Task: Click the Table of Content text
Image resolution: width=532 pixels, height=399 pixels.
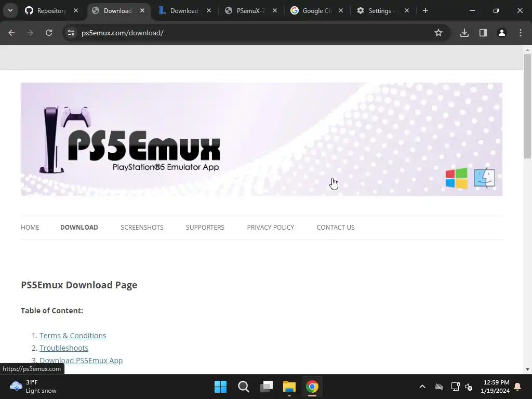Action: [52, 311]
